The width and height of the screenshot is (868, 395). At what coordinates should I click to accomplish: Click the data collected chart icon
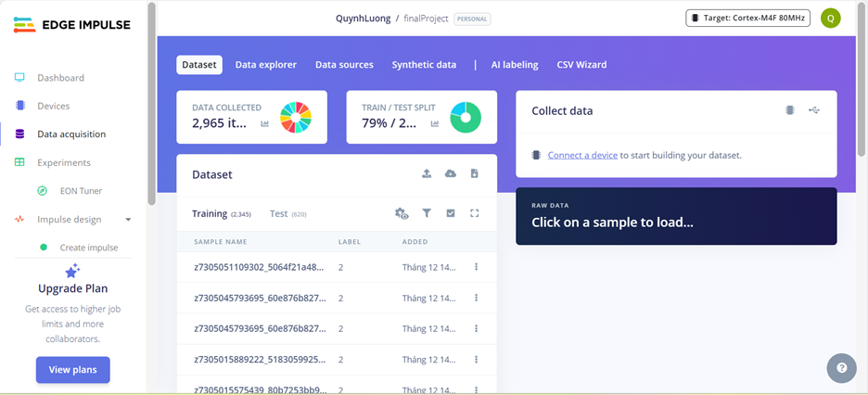click(x=265, y=123)
